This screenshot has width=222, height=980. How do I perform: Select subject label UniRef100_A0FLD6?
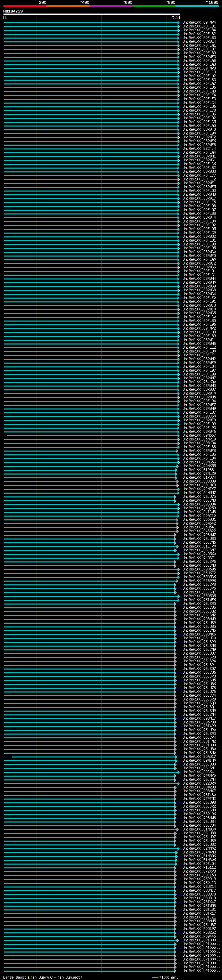[x=199, y=106]
